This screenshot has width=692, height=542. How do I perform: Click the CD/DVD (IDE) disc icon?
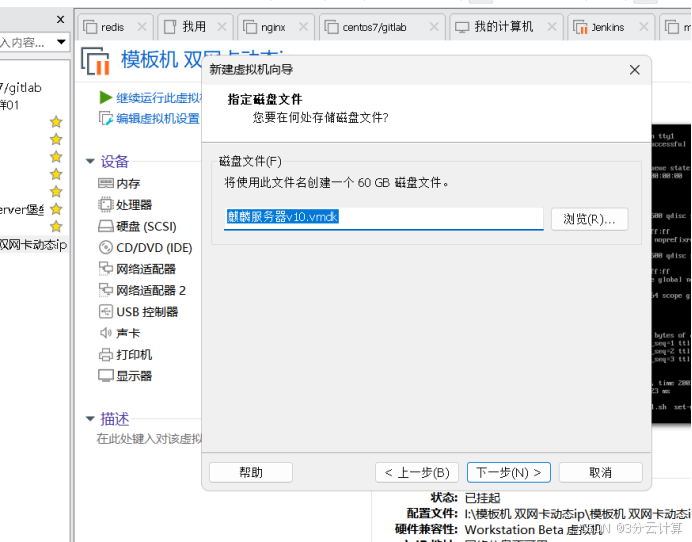(x=106, y=247)
